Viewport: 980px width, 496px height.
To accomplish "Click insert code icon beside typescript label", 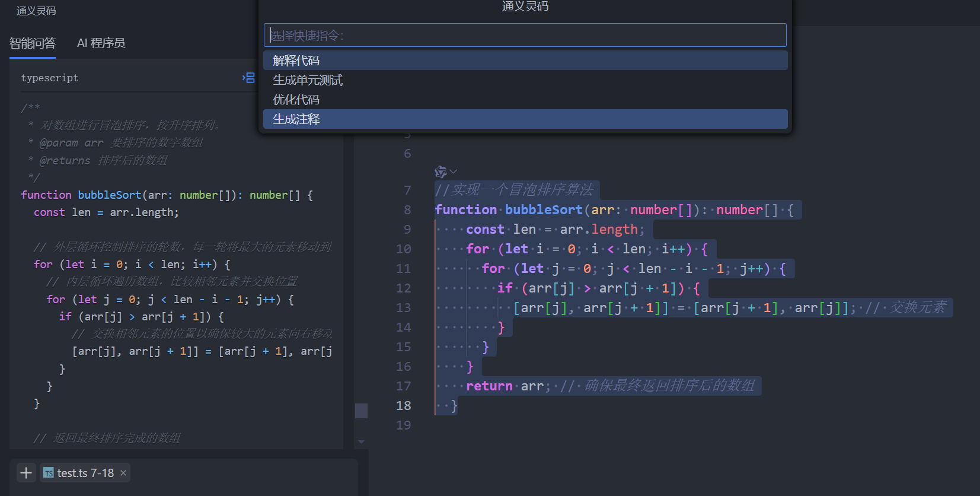I will pos(248,78).
